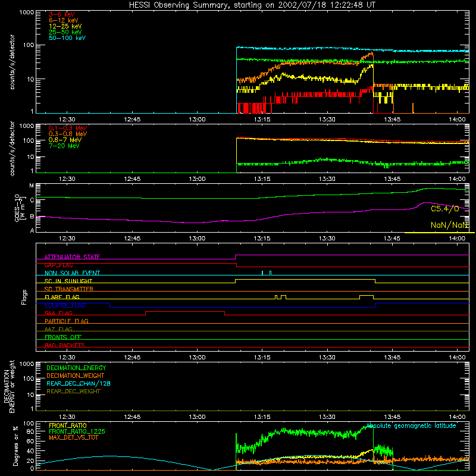Click the first NON_SOLAR_EVENT spike at 13:15
Screen dimensions: 476x476
pos(262,273)
